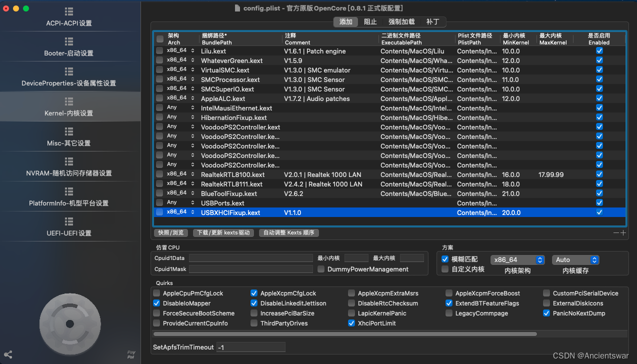The height and width of the screenshot is (364, 637).
Task: Sort the table by the MinKernel column header
Action: tap(519, 39)
